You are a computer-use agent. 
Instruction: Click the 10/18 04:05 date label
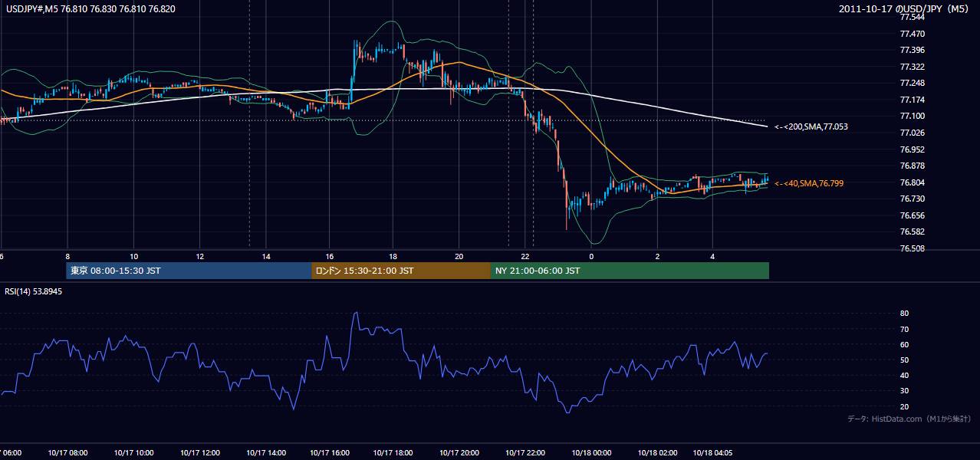pyautogui.click(x=712, y=453)
